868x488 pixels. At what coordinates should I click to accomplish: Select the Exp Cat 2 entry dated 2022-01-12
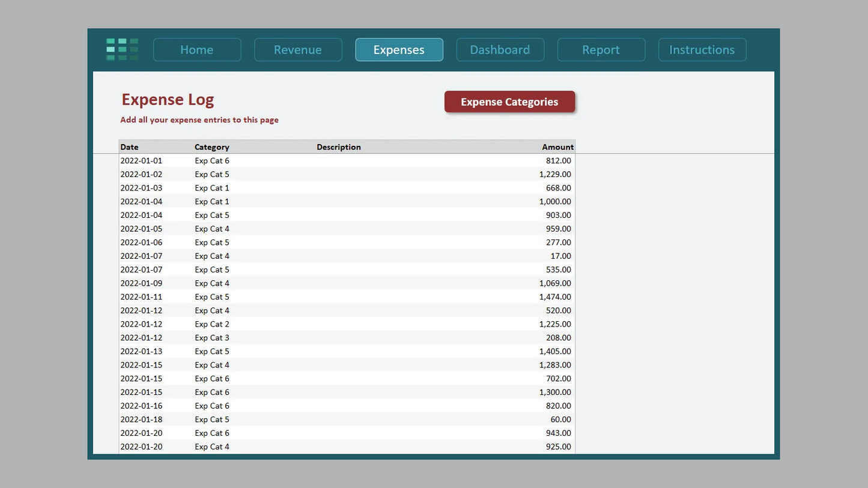211,324
